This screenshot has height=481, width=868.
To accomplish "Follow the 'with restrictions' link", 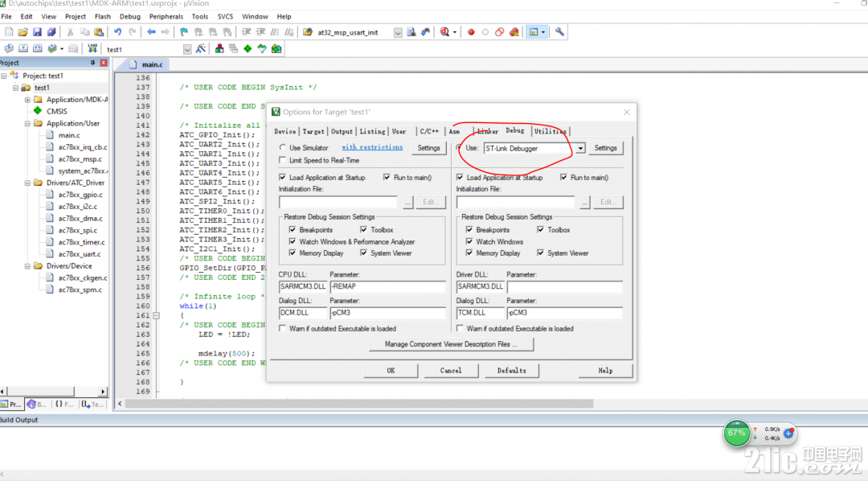I will (372, 147).
